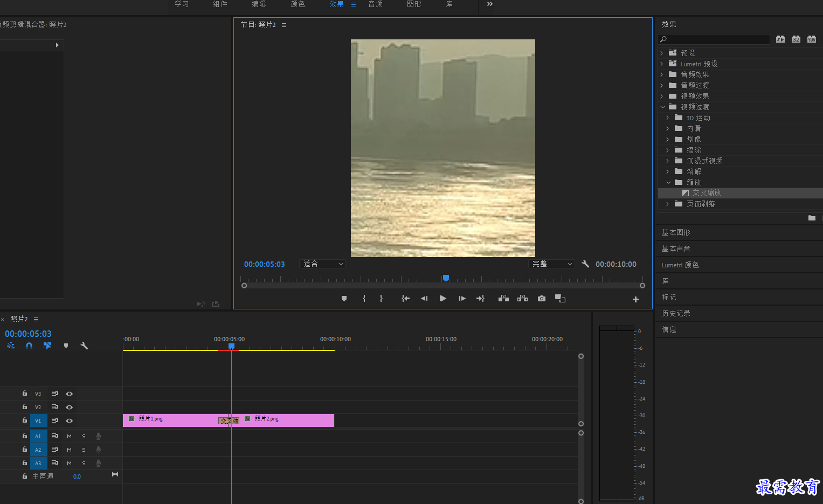Expand 音频效果 folder
This screenshot has width=823, height=504.
(x=662, y=74)
